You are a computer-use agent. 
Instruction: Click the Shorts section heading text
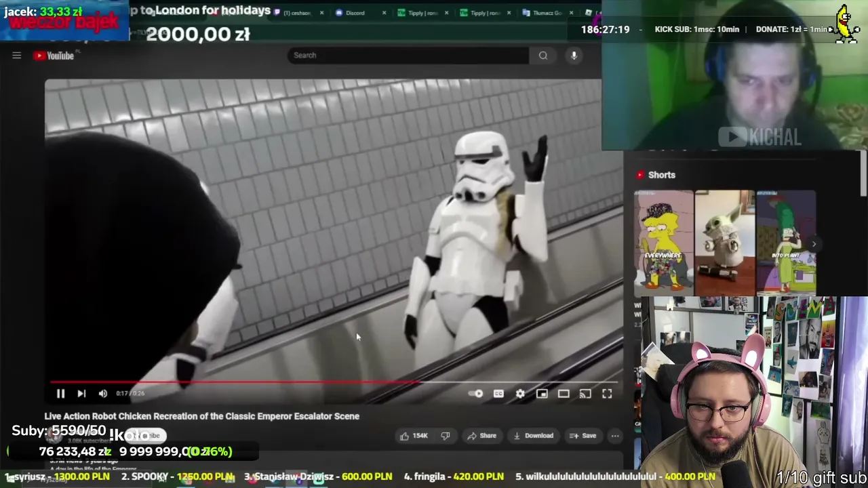[x=662, y=175]
